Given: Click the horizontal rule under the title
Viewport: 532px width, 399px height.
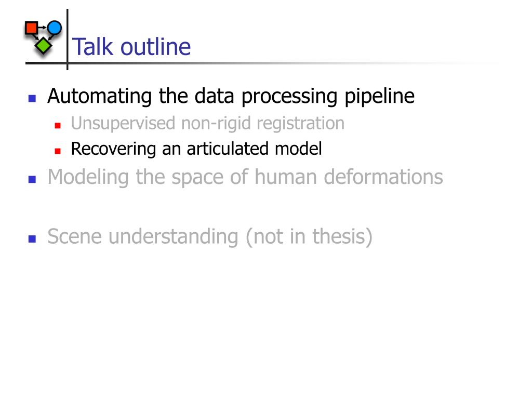Looking at the screenshot, I should (x=261, y=63).
